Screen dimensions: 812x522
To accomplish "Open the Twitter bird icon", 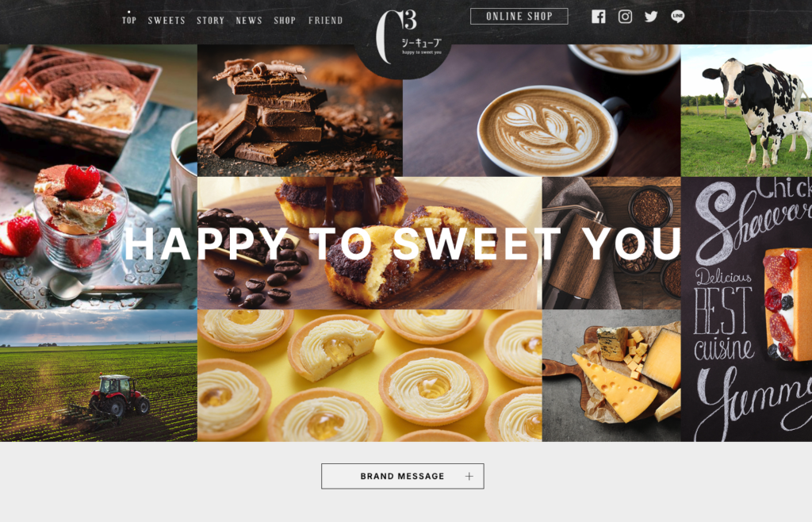I will [651, 17].
